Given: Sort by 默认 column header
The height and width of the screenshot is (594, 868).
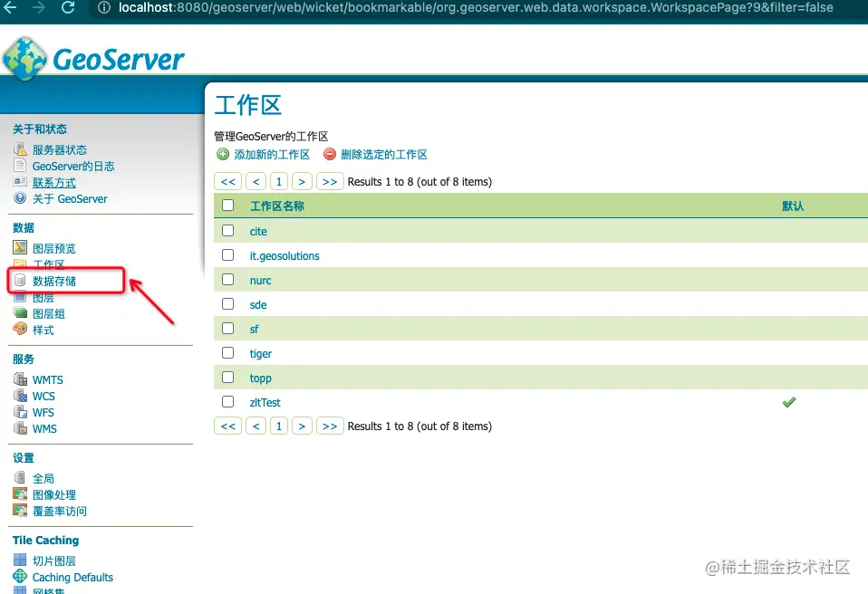Looking at the screenshot, I should [x=793, y=206].
